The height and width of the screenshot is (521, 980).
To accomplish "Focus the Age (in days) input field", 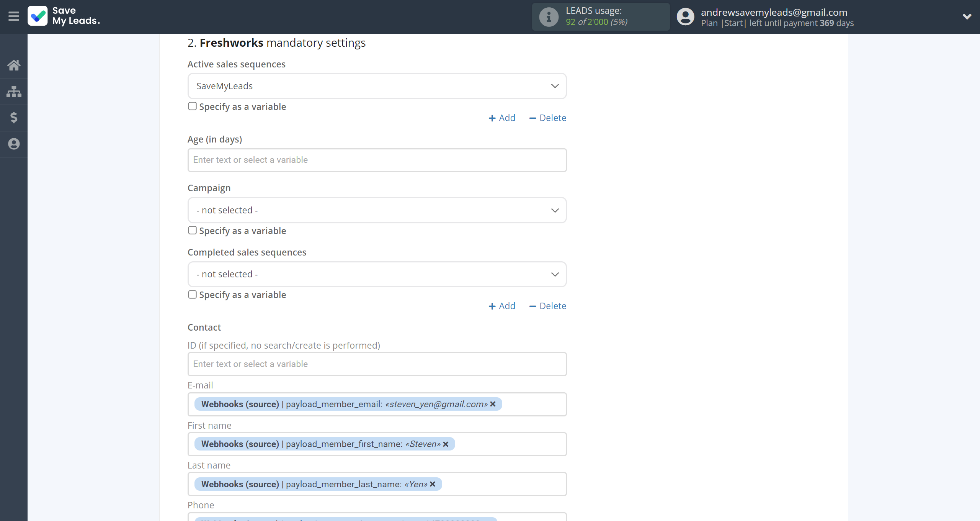I will pyautogui.click(x=377, y=160).
